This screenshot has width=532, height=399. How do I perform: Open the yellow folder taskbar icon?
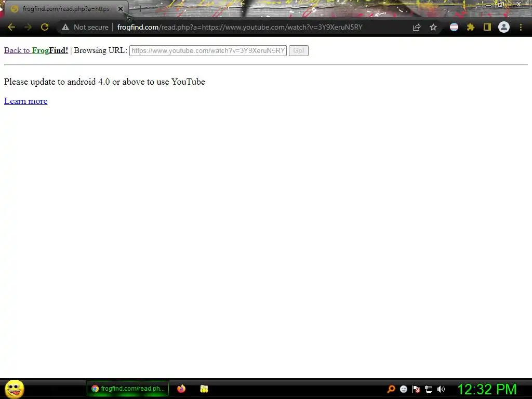click(x=204, y=389)
